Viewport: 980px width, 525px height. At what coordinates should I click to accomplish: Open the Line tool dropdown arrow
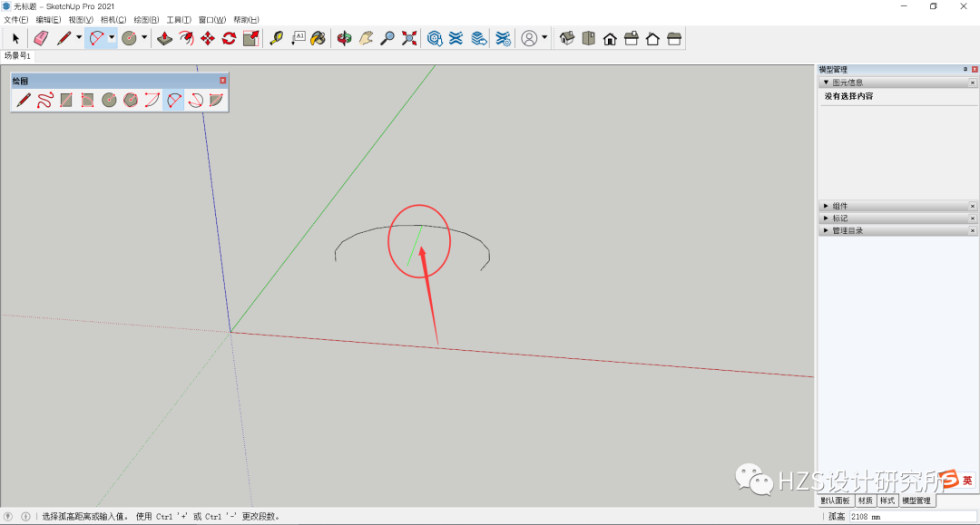pyautogui.click(x=78, y=37)
